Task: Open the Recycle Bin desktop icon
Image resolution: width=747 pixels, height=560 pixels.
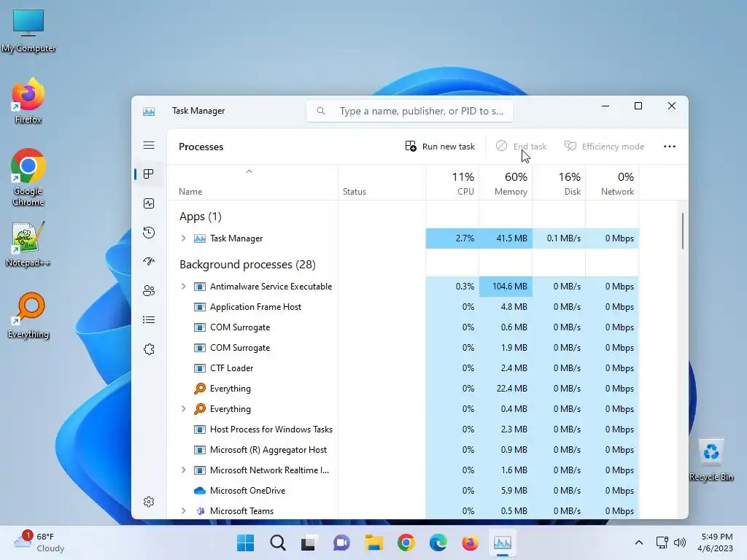Action: click(711, 460)
